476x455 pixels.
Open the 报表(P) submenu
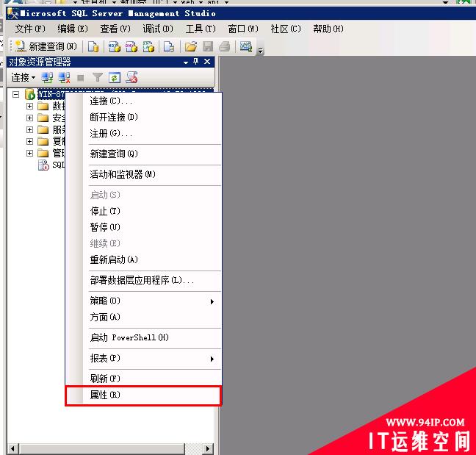coord(143,359)
